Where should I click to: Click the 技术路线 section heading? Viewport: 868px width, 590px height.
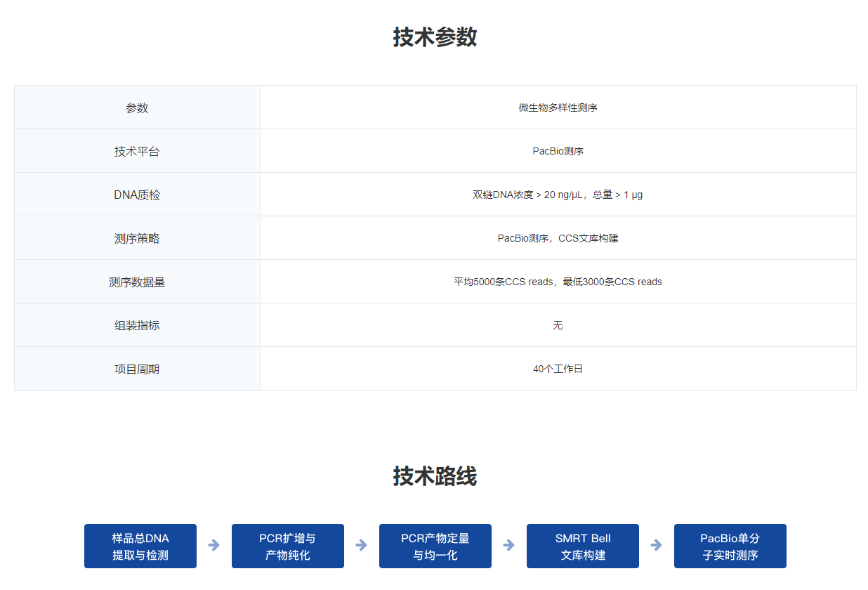pos(435,476)
